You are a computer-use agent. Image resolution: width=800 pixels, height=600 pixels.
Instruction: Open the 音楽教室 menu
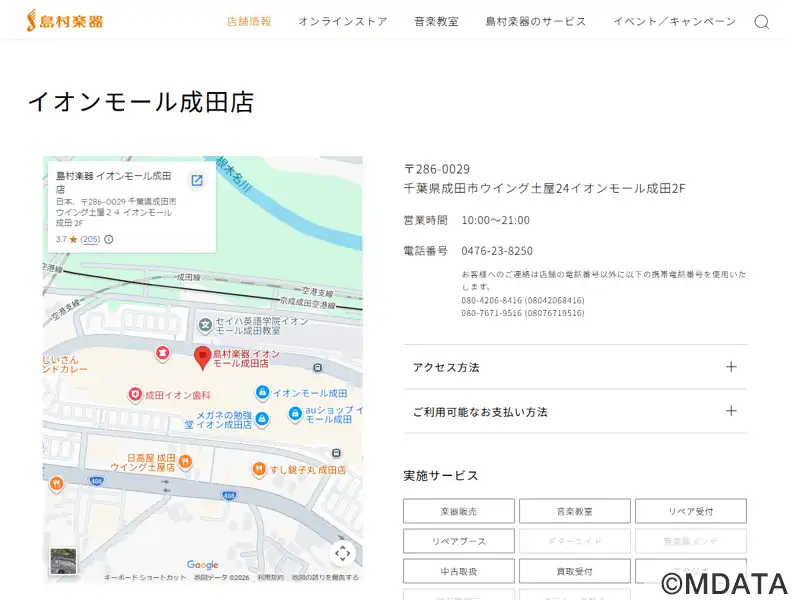pyautogui.click(x=436, y=21)
